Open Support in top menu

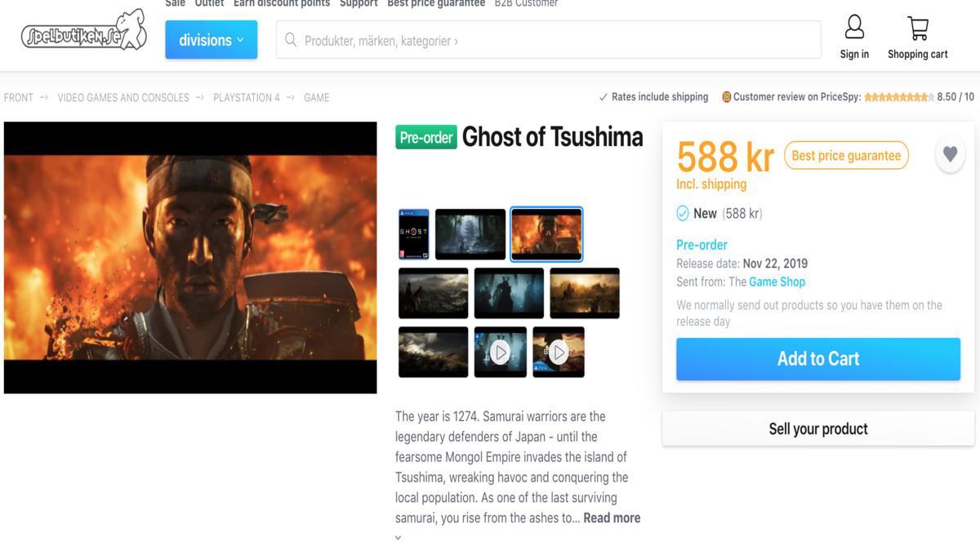[x=359, y=3]
